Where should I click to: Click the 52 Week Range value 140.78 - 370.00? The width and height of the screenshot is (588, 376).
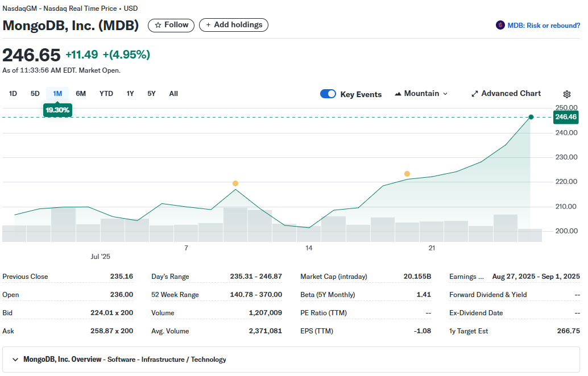click(256, 295)
